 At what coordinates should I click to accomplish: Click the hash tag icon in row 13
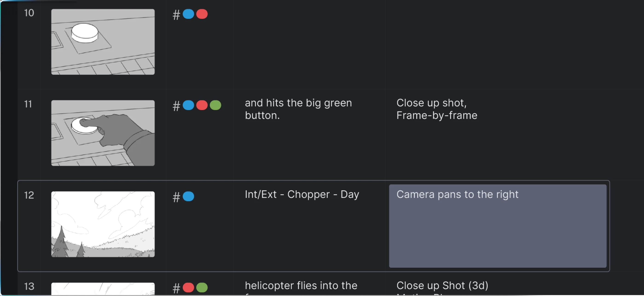point(176,288)
